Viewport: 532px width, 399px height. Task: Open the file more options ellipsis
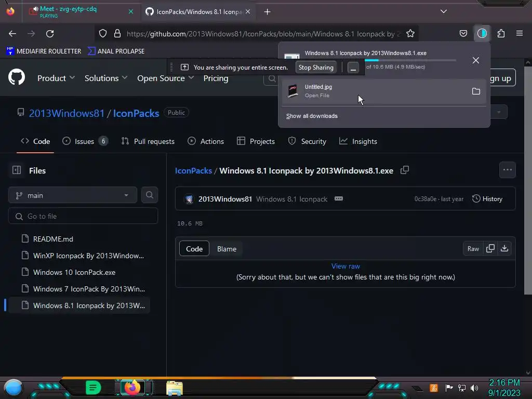point(508,170)
